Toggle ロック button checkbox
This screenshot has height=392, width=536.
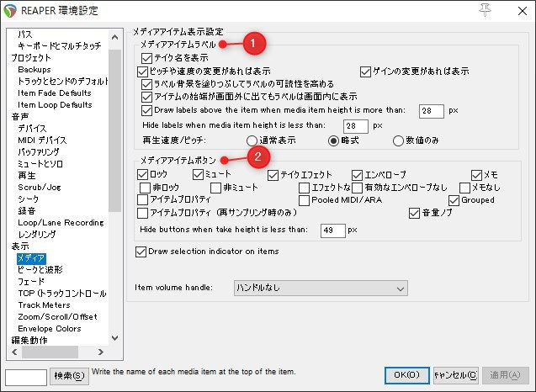click(142, 175)
